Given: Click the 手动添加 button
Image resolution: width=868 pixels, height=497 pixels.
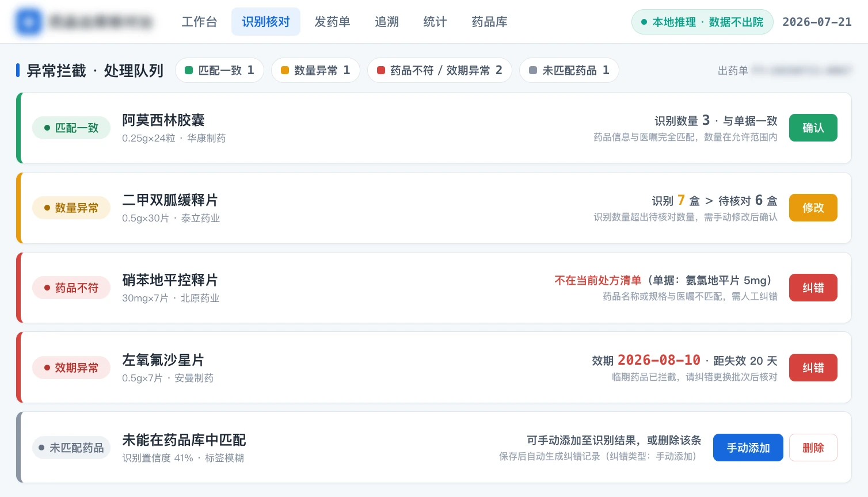Looking at the screenshot, I should tap(748, 448).
